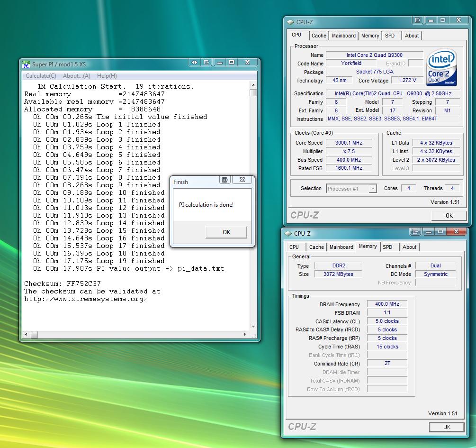The height and width of the screenshot is (448, 476).
Task: Maximize the Super PI window
Action: click(232, 62)
